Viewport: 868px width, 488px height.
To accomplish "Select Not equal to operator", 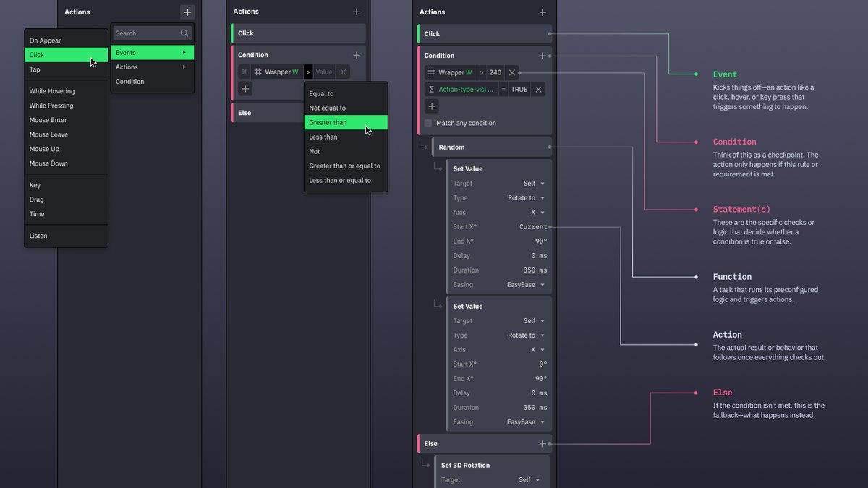I will click(346, 108).
